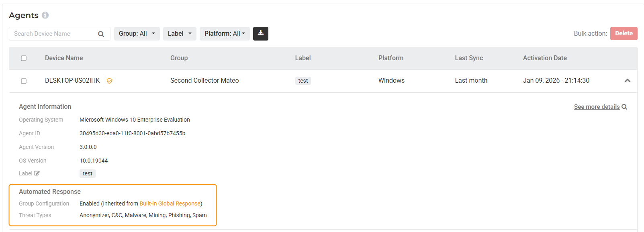
Task: Expand the Platform: All dropdown
Action: (224, 34)
